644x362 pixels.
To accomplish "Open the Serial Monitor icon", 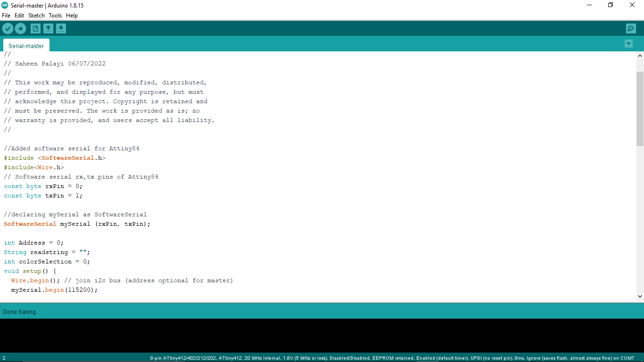I will pyautogui.click(x=631, y=29).
